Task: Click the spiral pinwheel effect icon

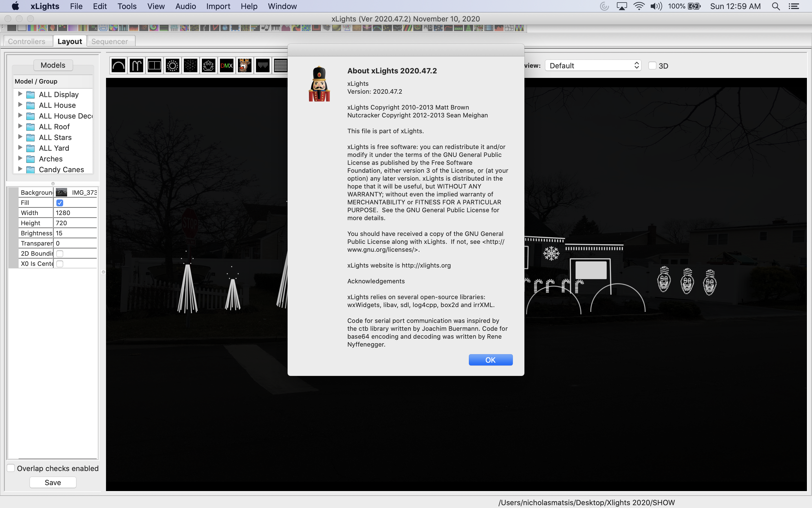Action: (x=154, y=28)
